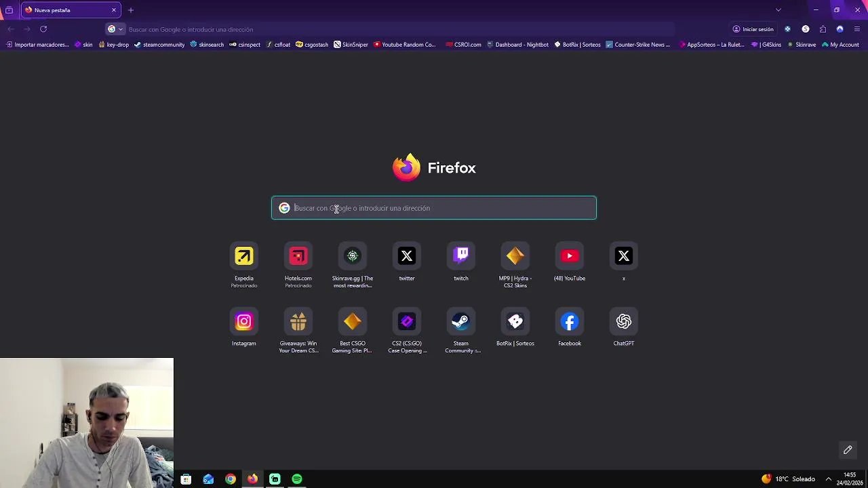
Task: Open the G4Skins bookmark
Action: pyautogui.click(x=766, y=45)
